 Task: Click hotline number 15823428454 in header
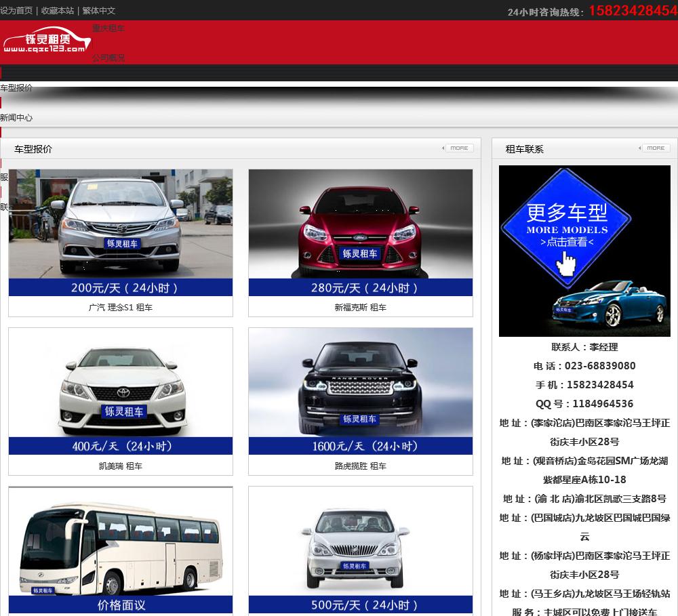tap(633, 10)
